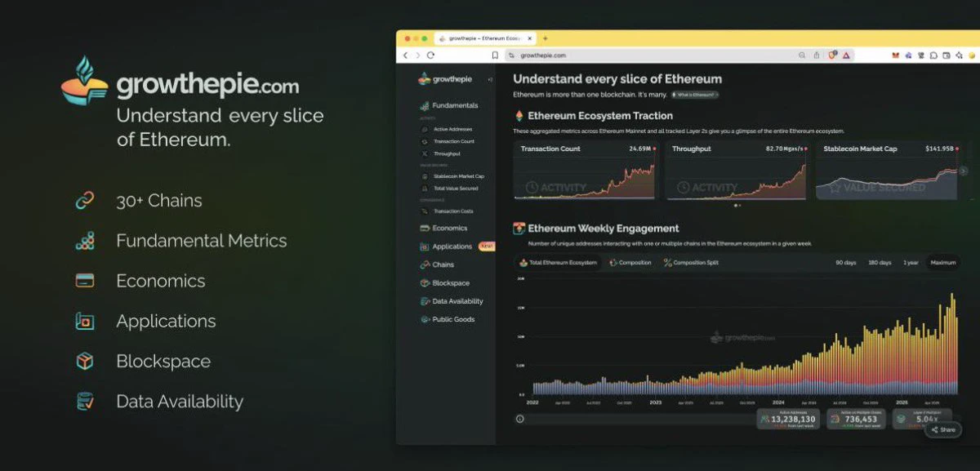Bookmark this page with the bookmark icon
Screen dimensions: 980x471
tap(495, 56)
